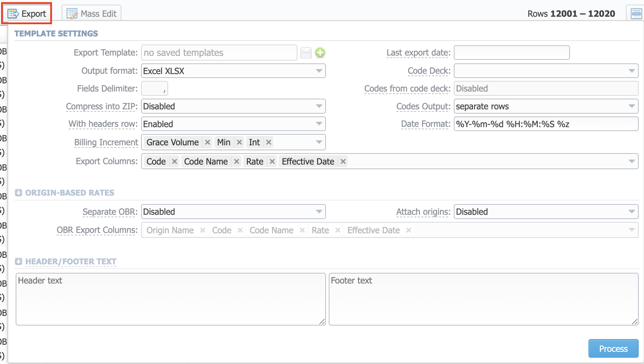644x364 pixels.
Task: Expand the HEADER/FOOTER TEXT section
Action: click(18, 261)
